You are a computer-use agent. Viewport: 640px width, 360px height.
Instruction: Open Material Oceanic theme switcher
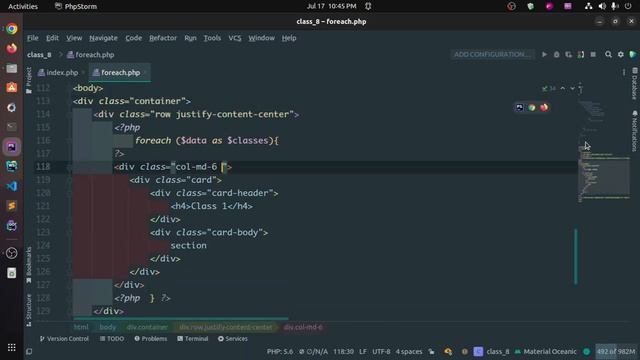pyautogui.click(x=546, y=351)
